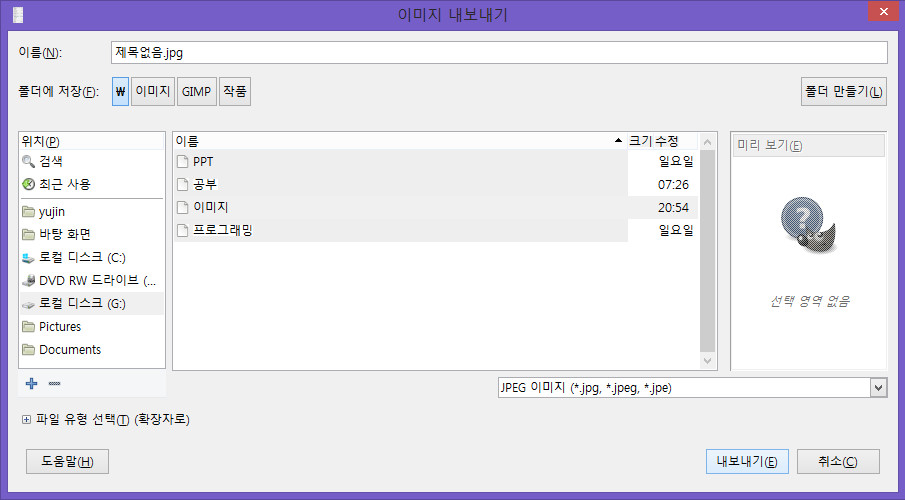Click the yujin folder icon
Screen dimensions: 905x500
[28, 211]
